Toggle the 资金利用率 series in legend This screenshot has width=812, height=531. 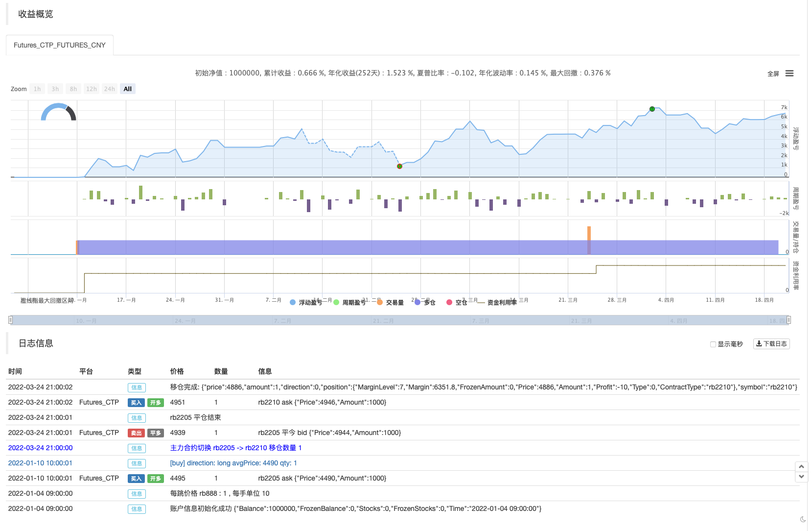[x=497, y=303]
